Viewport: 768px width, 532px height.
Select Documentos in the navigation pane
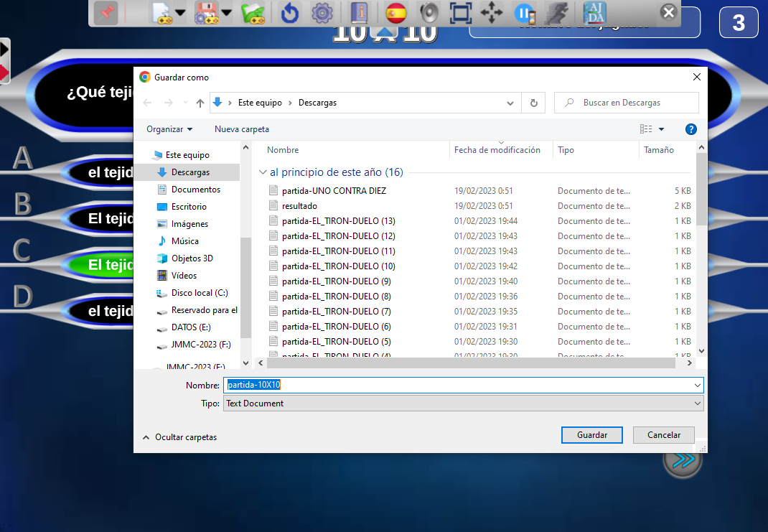[195, 190]
